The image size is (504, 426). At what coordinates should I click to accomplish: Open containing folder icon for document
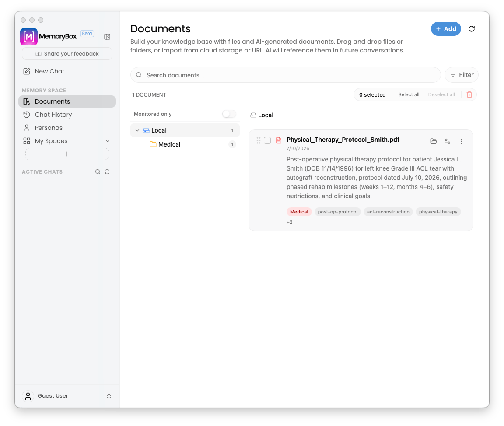433,141
